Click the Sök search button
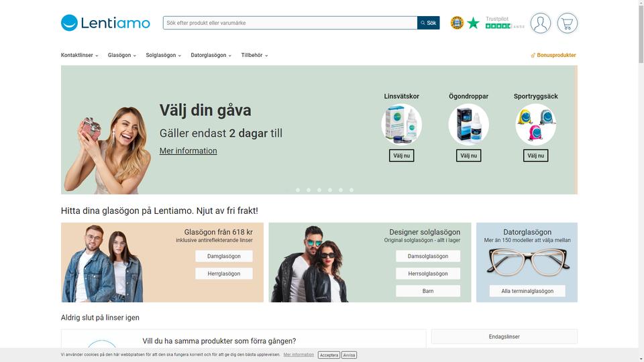Viewport: 644px width, 362px height. pos(429,23)
